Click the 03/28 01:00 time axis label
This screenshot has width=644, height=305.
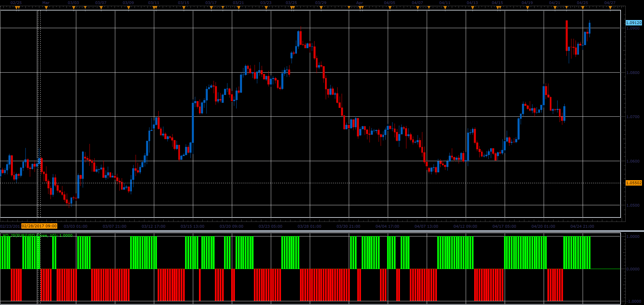click(x=309, y=226)
